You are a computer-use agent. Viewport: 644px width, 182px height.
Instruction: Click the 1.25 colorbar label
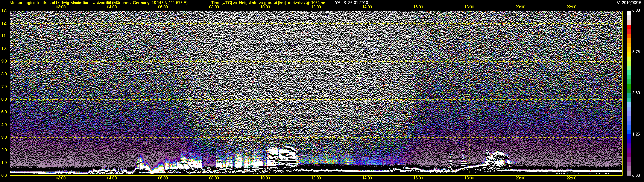pyautogui.click(x=636, y=134)
